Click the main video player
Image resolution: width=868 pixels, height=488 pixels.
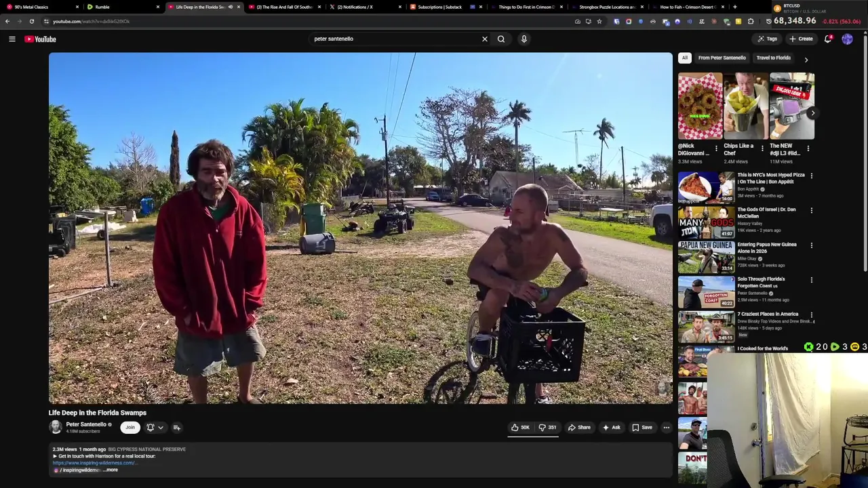coord(360,228)
